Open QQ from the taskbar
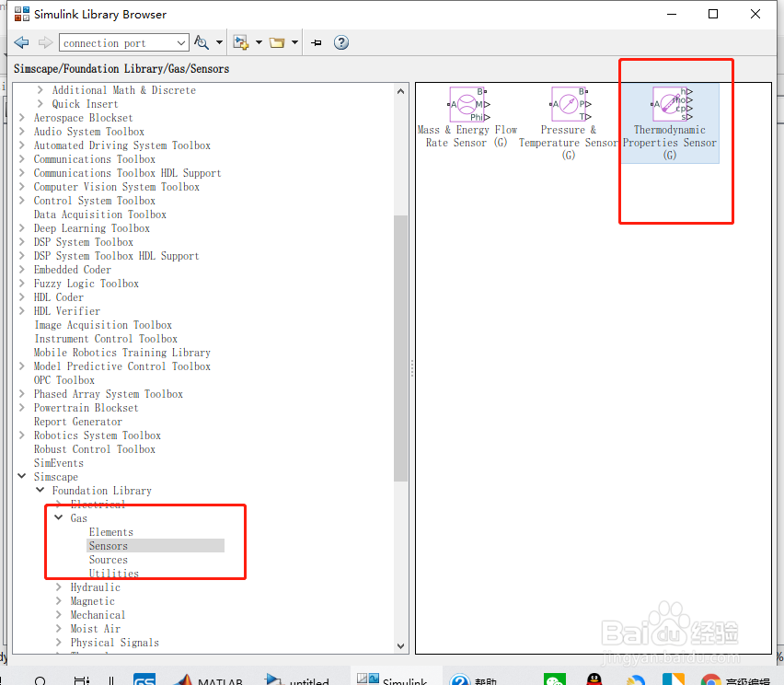This screenshot has height=685, width=784. [594, 679]
